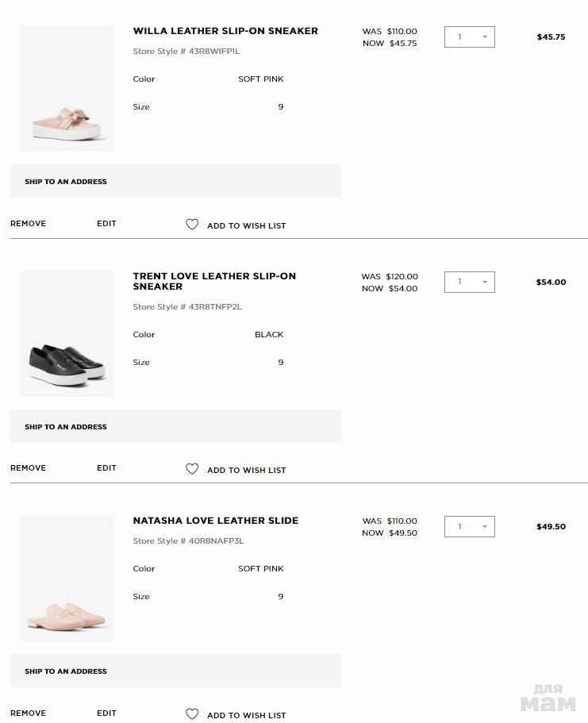
Task: Click the heart icon for Willa sneaker
Action: (x=192, y=225)
